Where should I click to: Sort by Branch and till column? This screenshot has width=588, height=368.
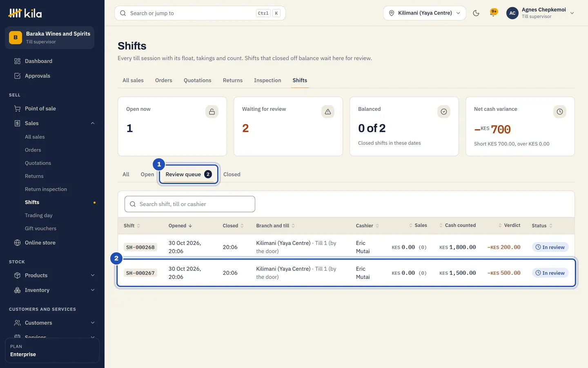[x=276, y=226]
